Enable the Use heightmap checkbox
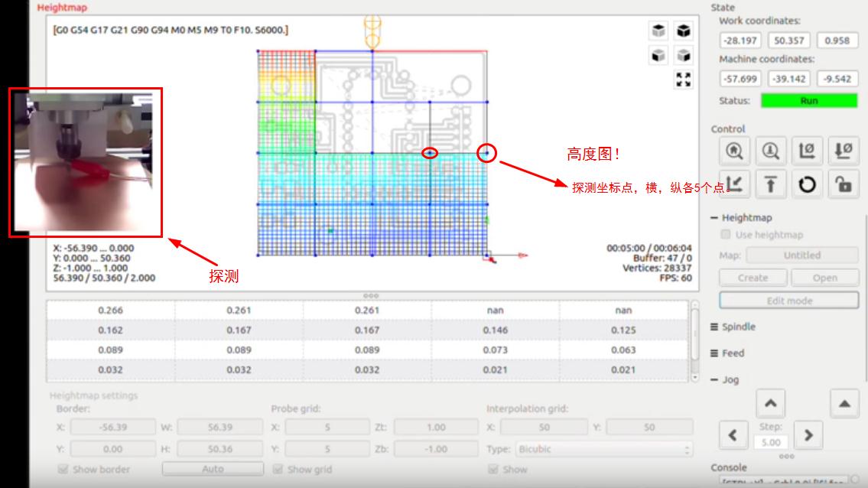Screen dimensions: 868x488 727,235
